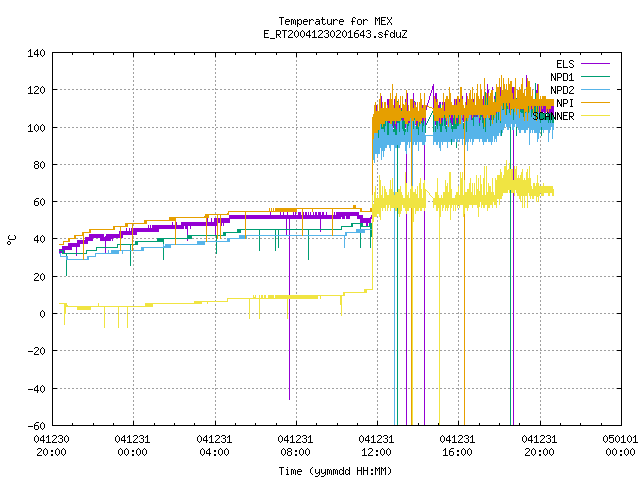Image resolution: width=640 pixels, height=480 pixels.
Task: Click the y-axis label -20
Action: [36, 351]
